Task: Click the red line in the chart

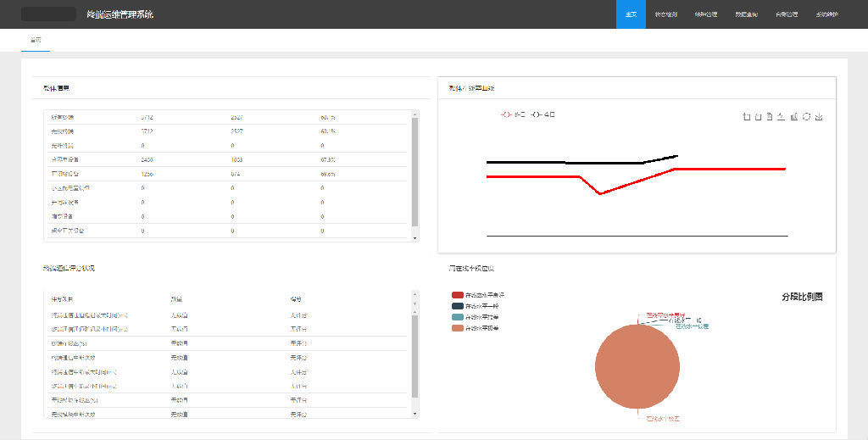Action: [x=637, y=181]
